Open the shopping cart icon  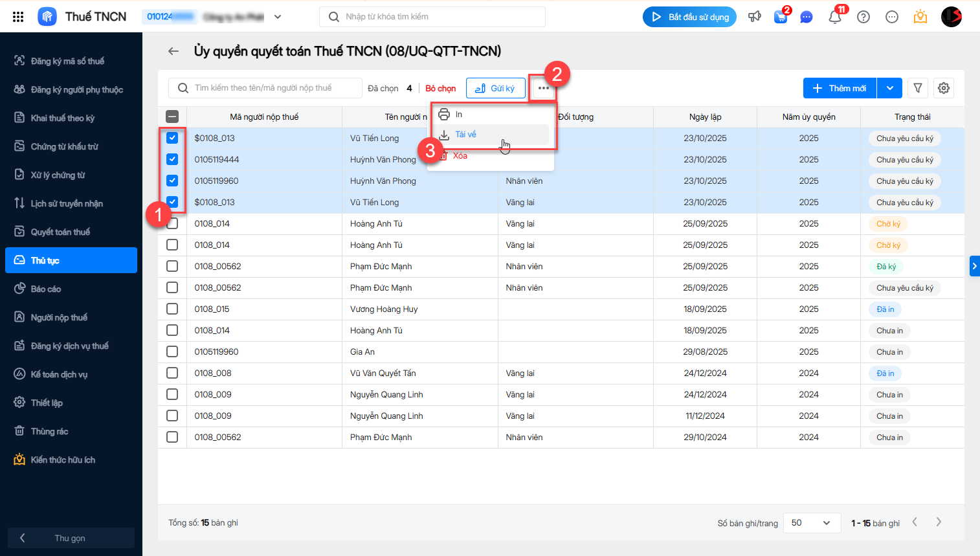tap(781, 17)
